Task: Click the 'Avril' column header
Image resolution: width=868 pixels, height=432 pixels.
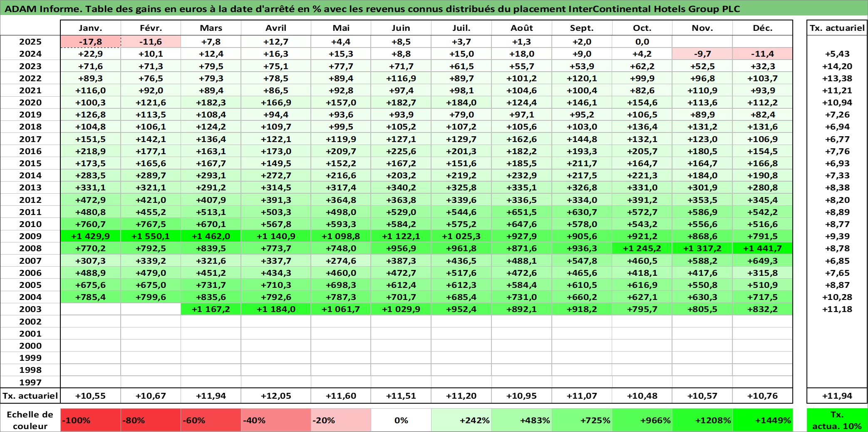Action: coord(276,28)
